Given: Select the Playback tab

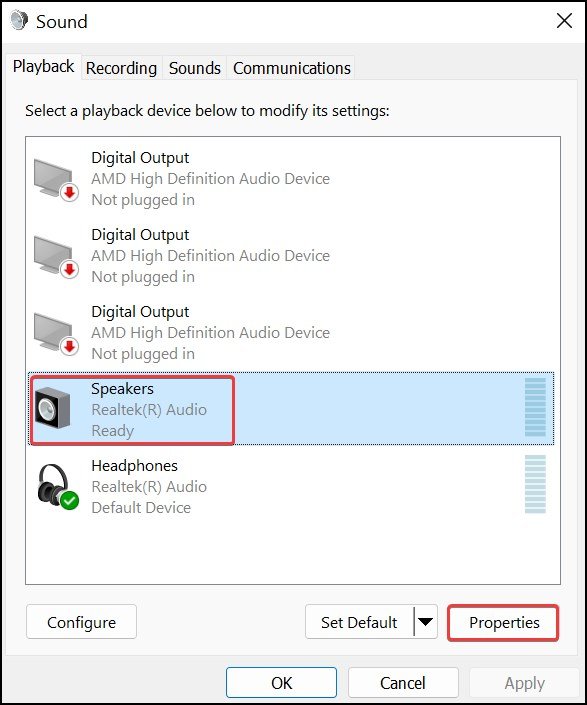Looking at the screenshot, I should pyautogui.click(x=44, y=67).
